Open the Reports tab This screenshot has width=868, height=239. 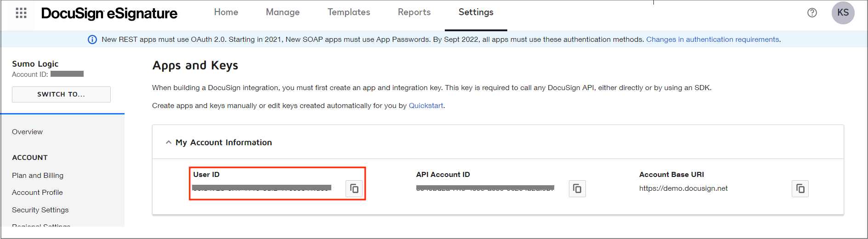pyautogui.click(x=414, y=12)
